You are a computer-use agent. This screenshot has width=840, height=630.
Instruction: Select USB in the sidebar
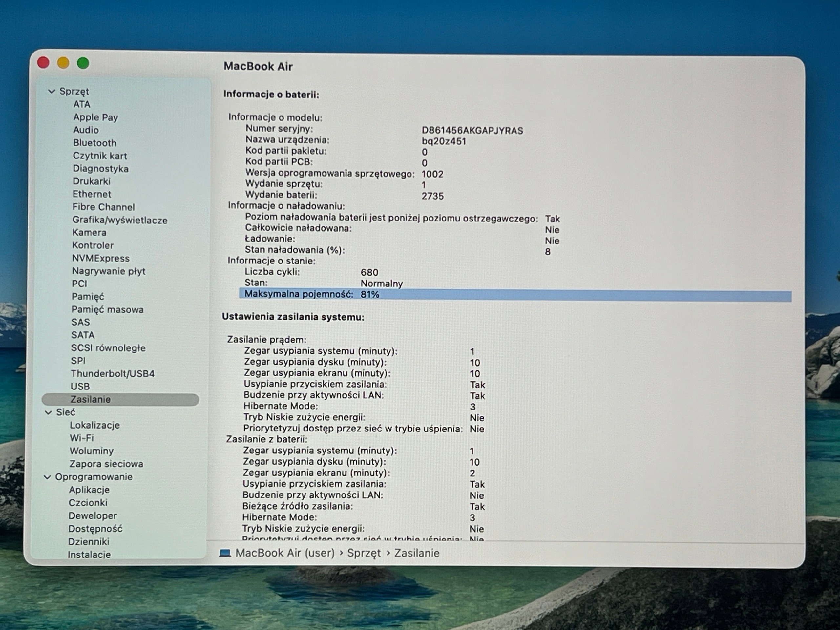[80, 386]
